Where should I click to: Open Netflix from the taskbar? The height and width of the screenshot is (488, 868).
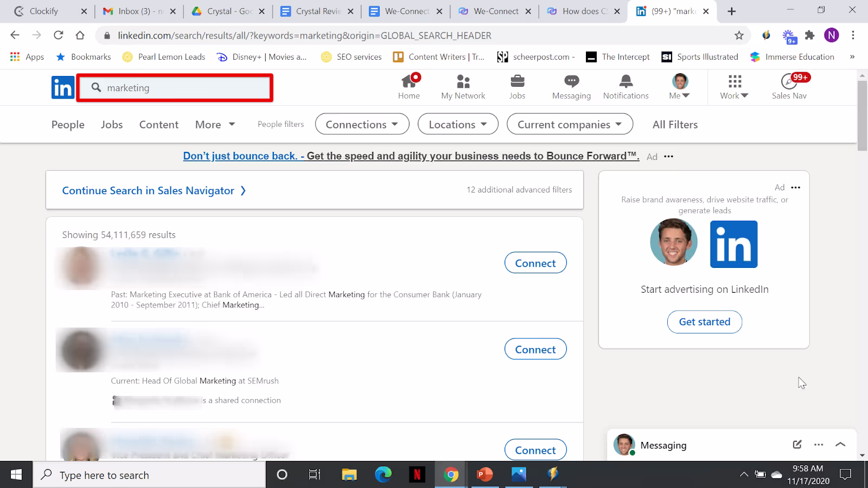click(x=417, y=474)
